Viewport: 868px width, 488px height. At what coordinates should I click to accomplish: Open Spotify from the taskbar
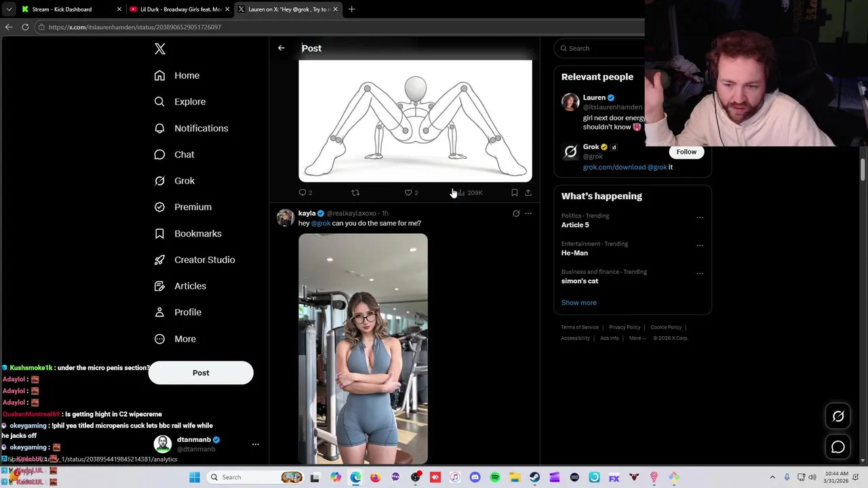coord(495,477)
